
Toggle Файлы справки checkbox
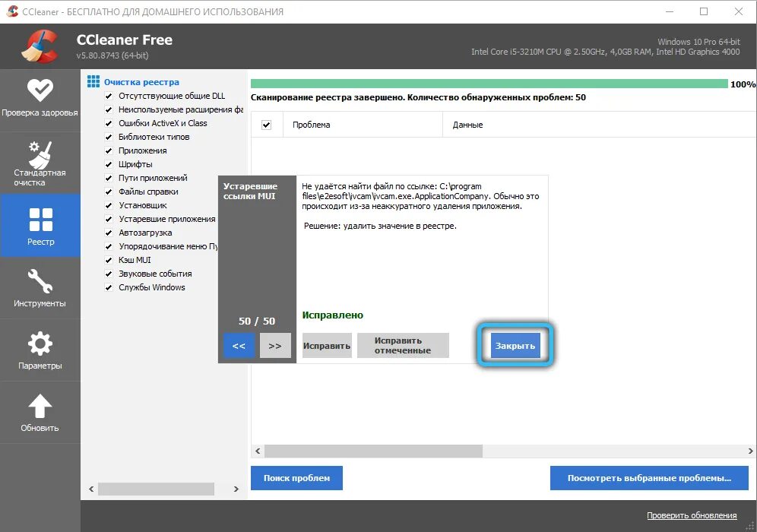coord(109,192)
